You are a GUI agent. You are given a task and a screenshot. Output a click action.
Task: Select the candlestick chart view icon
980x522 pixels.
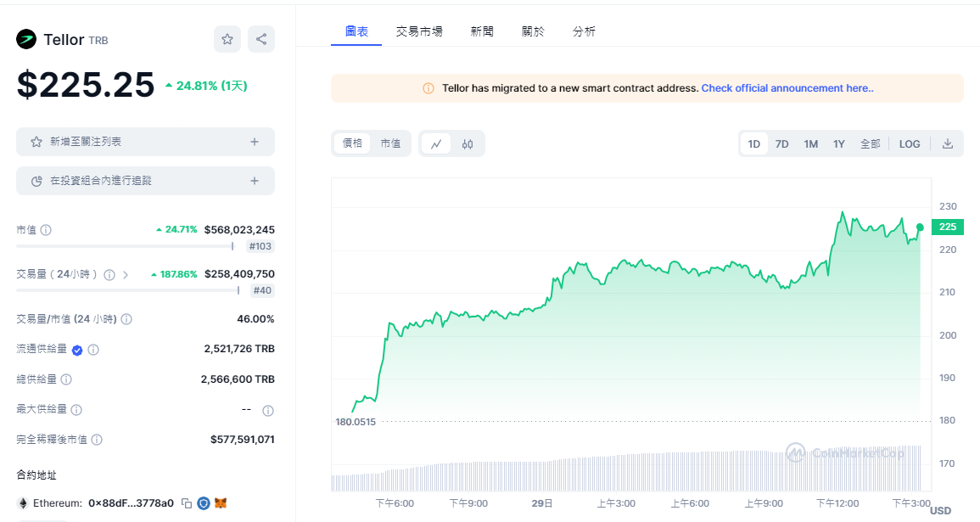[468, 143]
